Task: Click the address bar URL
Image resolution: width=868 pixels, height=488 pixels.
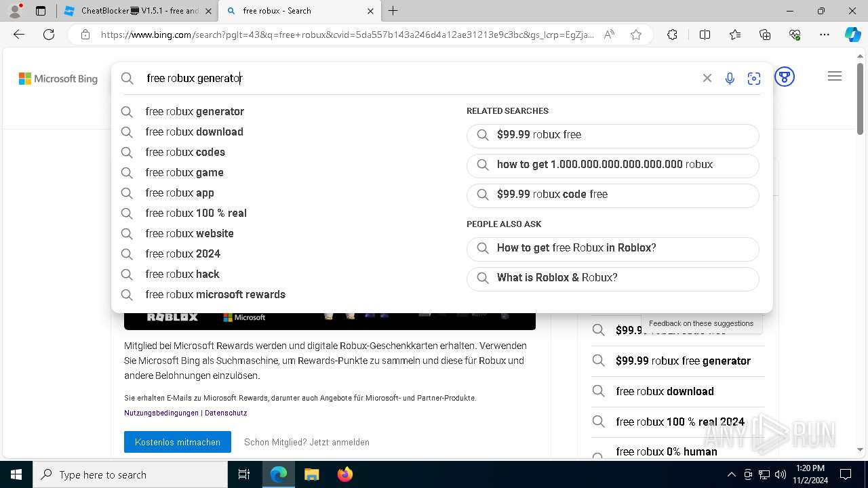Action: click(347, 35)
